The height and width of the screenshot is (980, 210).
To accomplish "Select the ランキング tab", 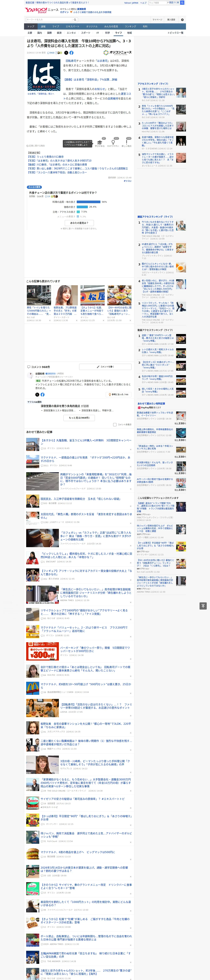I will 130,27.
